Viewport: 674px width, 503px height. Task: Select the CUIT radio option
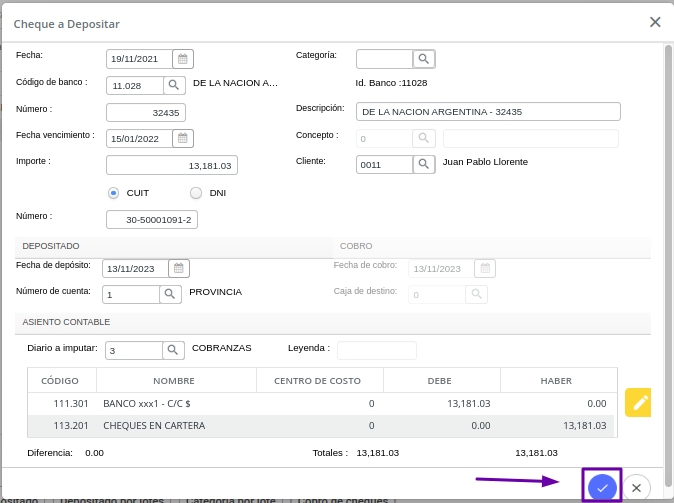(x=113, y=193)
